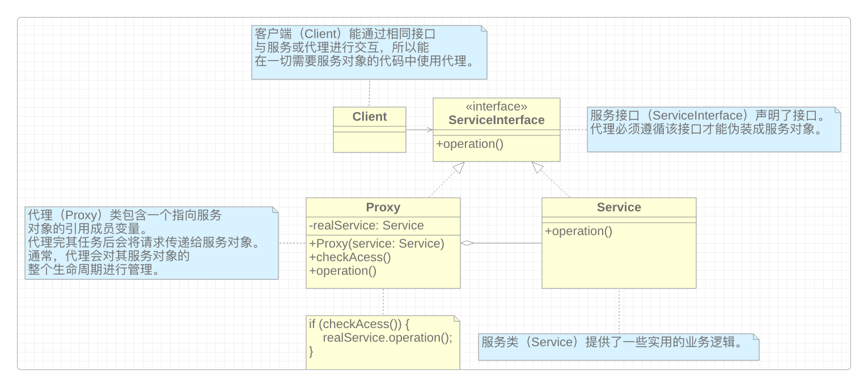Screen dimensions: 868x387
Task: Click the -realService: Service attribute
Action: [367, 226]
